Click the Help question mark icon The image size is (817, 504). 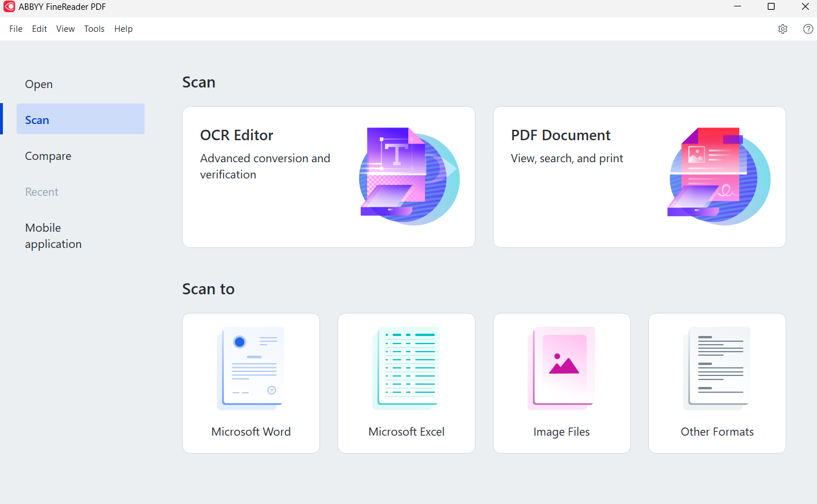(x=808, y=29)
